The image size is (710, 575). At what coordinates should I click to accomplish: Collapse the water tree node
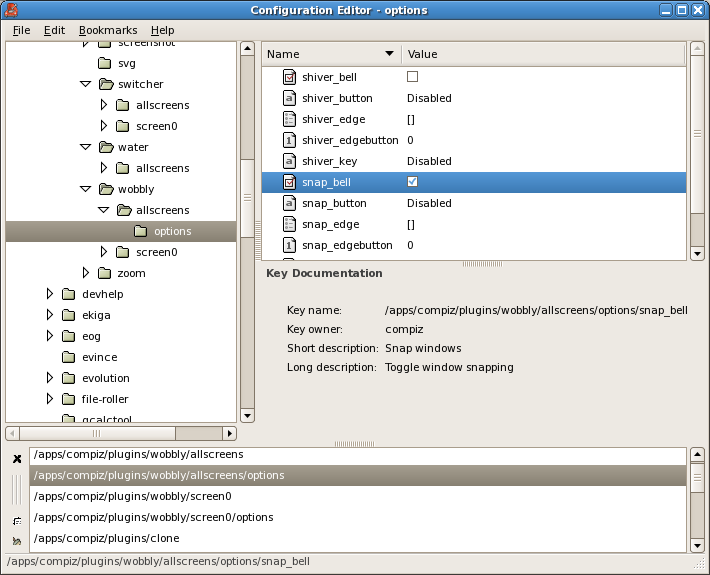tap(86, 147)
